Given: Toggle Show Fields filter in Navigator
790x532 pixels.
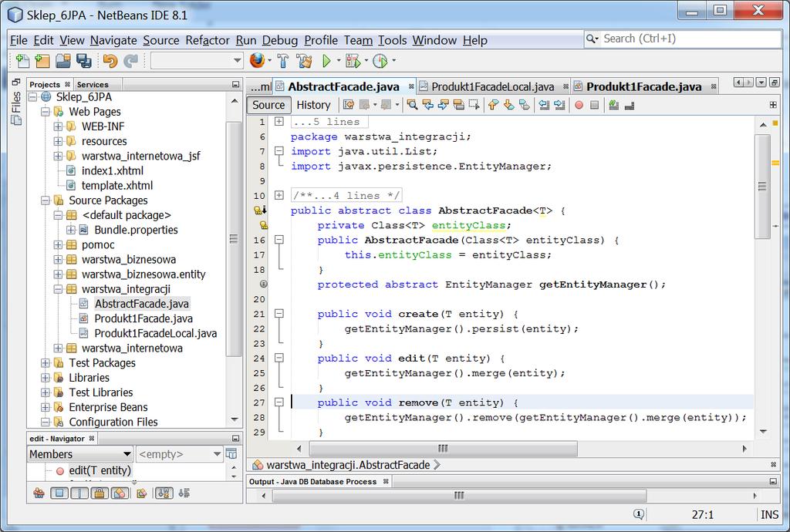Looking at the screenshot, I should pos(59,493).
